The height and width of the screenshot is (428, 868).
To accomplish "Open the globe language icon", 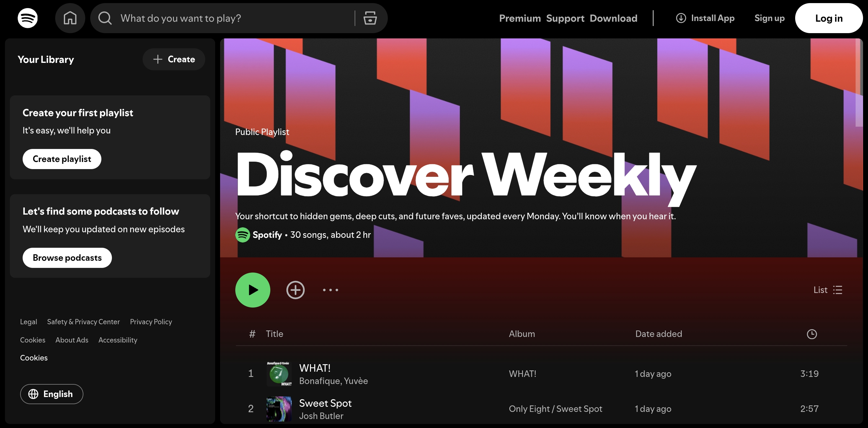I will point(34,394).
